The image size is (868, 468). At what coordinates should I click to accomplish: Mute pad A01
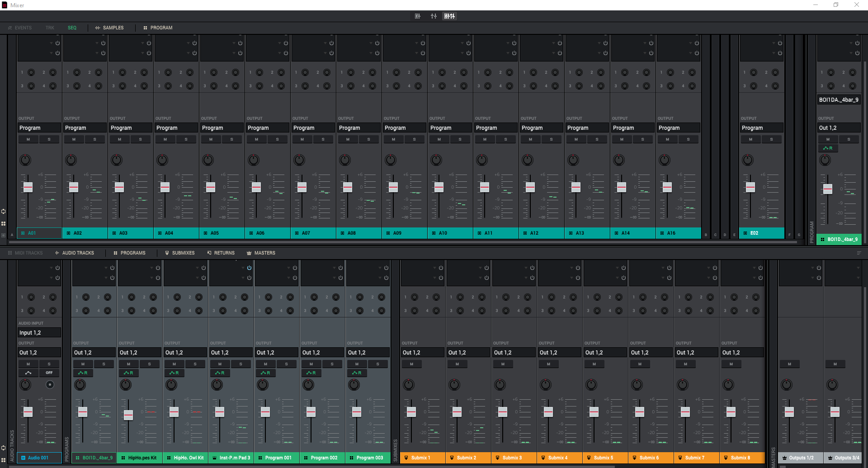[28, 139]
